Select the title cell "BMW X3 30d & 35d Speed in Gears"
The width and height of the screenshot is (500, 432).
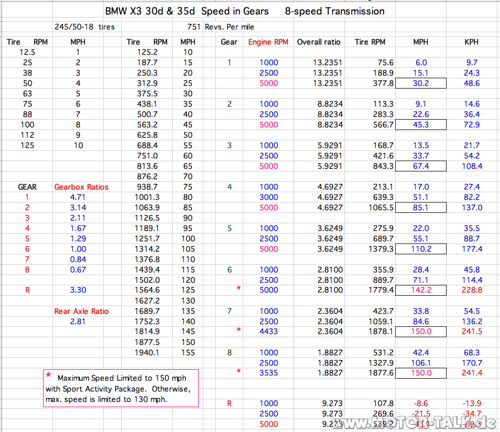pos(187,11)
